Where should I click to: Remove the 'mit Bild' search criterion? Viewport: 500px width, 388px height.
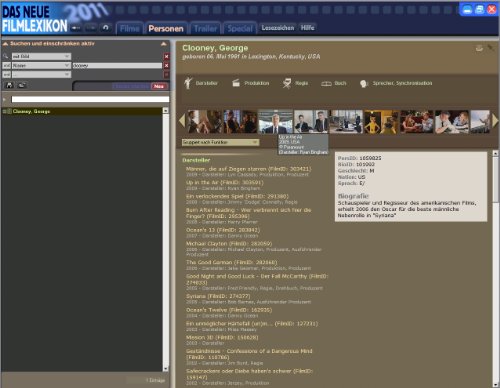[166, 57]
